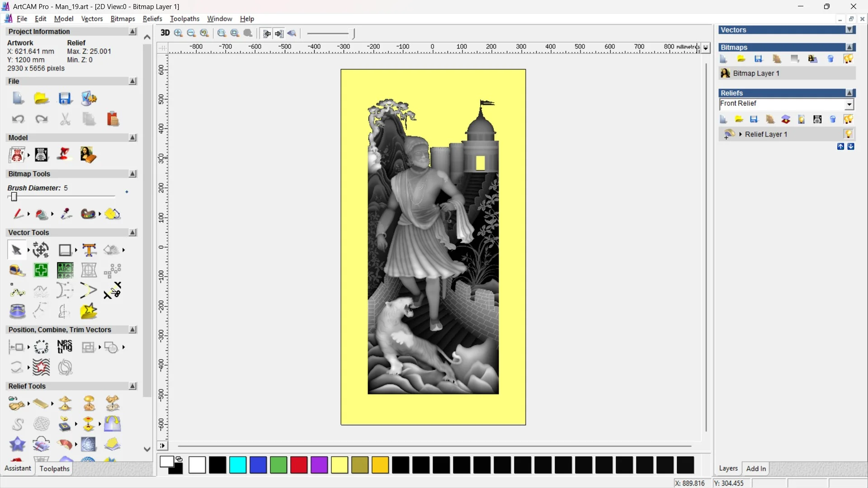The image size is (868, 488).
Task: Expand the Vectors panel
Action: pyautogui.click(x=849, y=30)
